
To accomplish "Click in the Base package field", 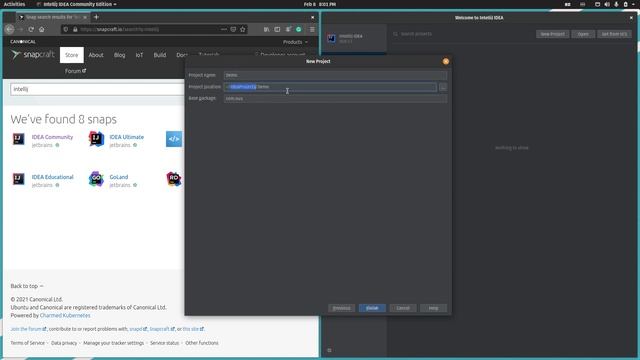I will [x=335, y=99].
